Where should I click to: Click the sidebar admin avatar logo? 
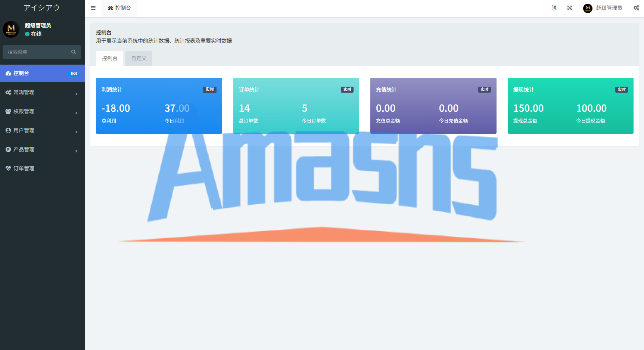click(11, 29)
